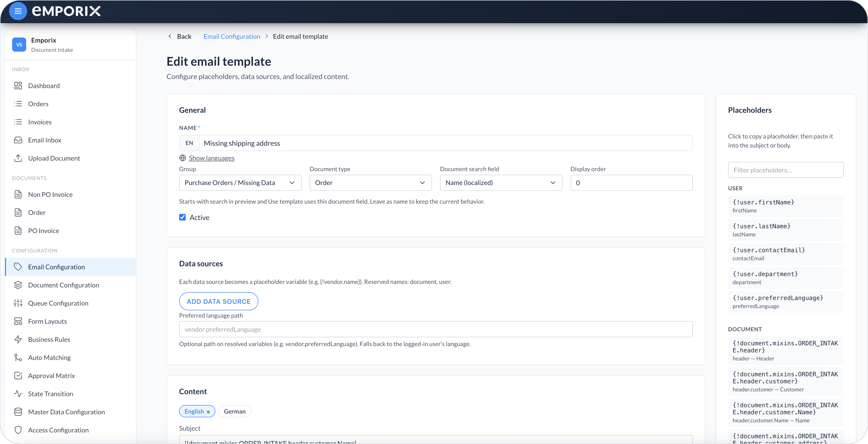Image resolution: width=868 pixels, height=444 pixels.
Task: Open Auto Matching branch icon
Action: (x=18, y=358)
